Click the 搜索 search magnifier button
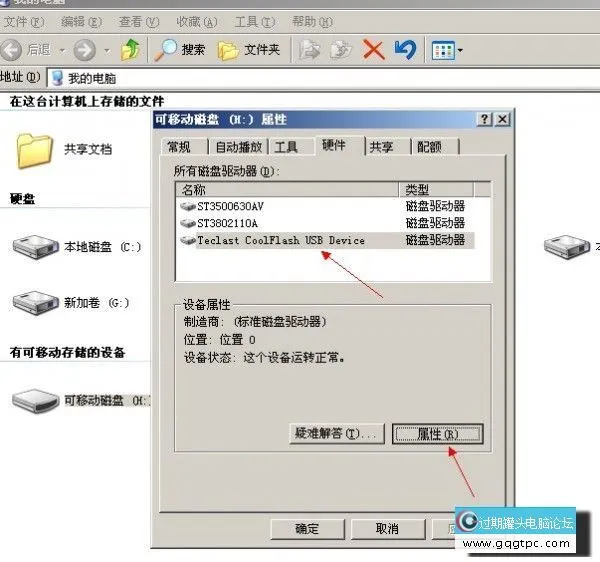 [180, 50]
